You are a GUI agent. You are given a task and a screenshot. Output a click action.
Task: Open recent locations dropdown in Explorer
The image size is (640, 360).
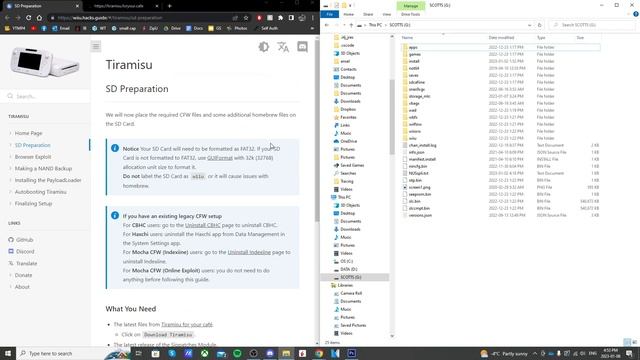point(344,25)
